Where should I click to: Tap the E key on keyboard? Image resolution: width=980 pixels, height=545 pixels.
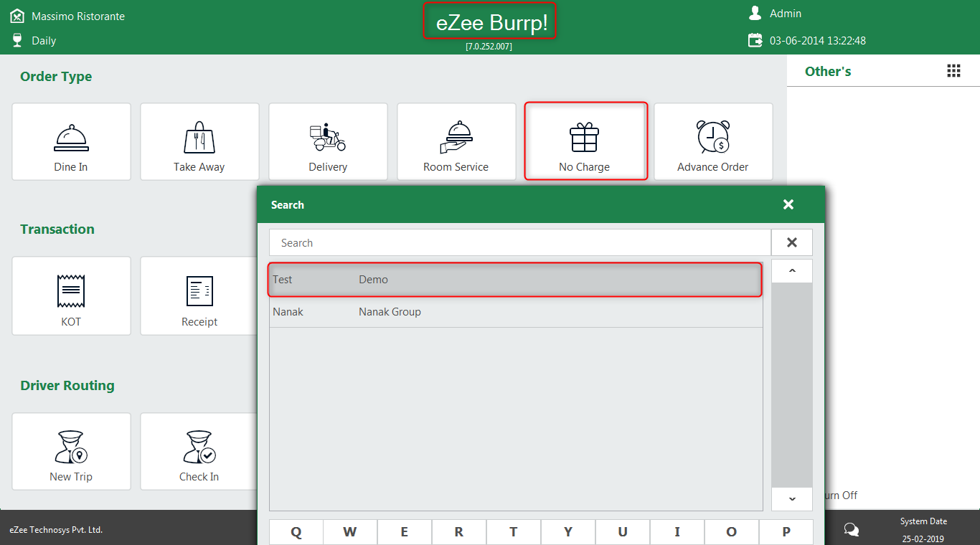click(x=405, y=532)
